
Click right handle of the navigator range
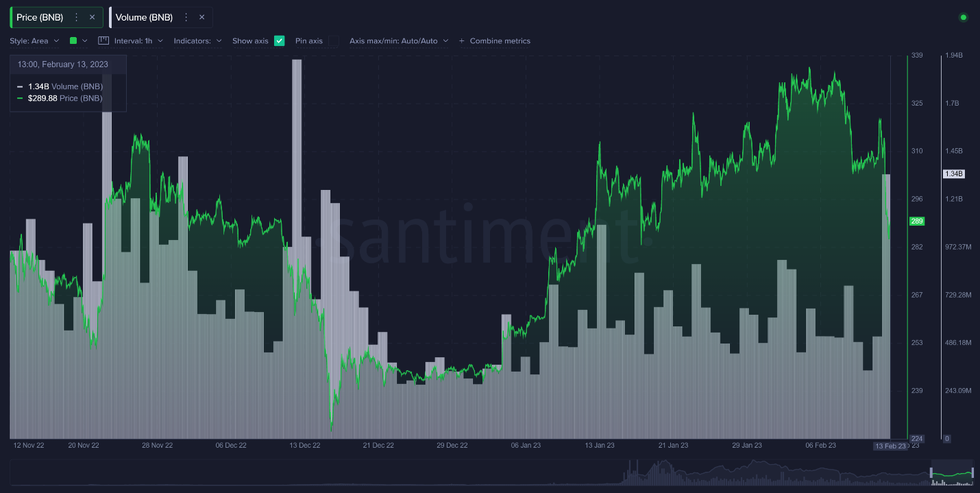tap(972, 472)
